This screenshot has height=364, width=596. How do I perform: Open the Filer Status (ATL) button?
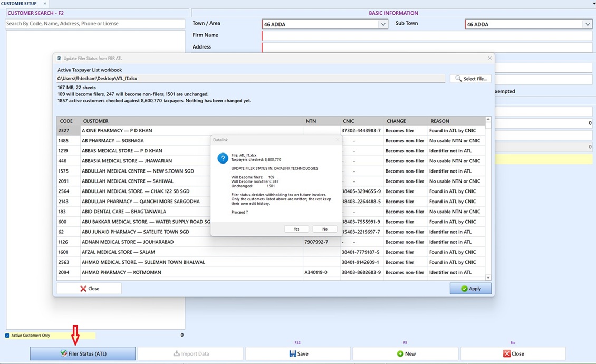pyautogui.click(x=83, y=353)
